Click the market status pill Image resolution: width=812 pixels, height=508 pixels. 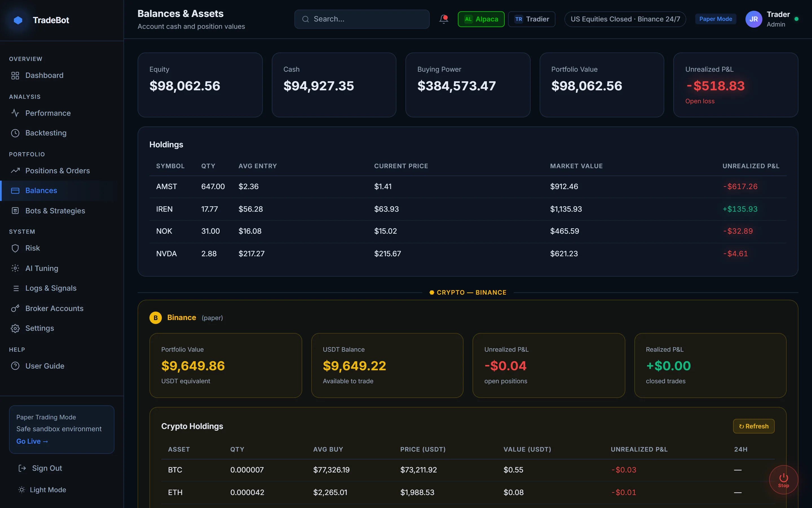(625, 19)
